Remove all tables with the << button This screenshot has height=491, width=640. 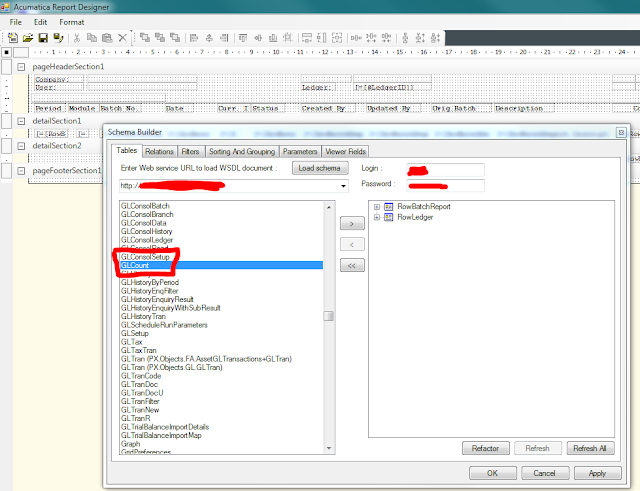point(352,265)
